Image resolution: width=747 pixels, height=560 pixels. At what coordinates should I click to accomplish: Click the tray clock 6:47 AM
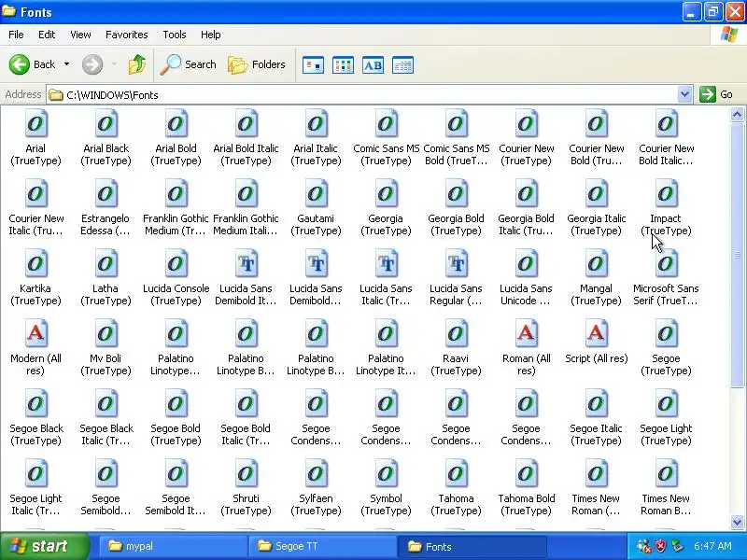pos(712,546)
